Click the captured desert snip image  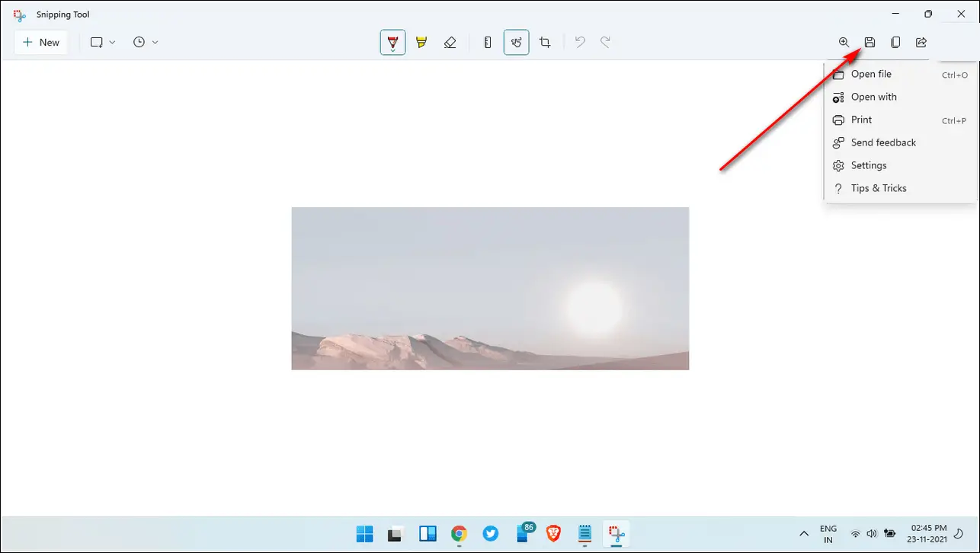[x=490, y=289]
